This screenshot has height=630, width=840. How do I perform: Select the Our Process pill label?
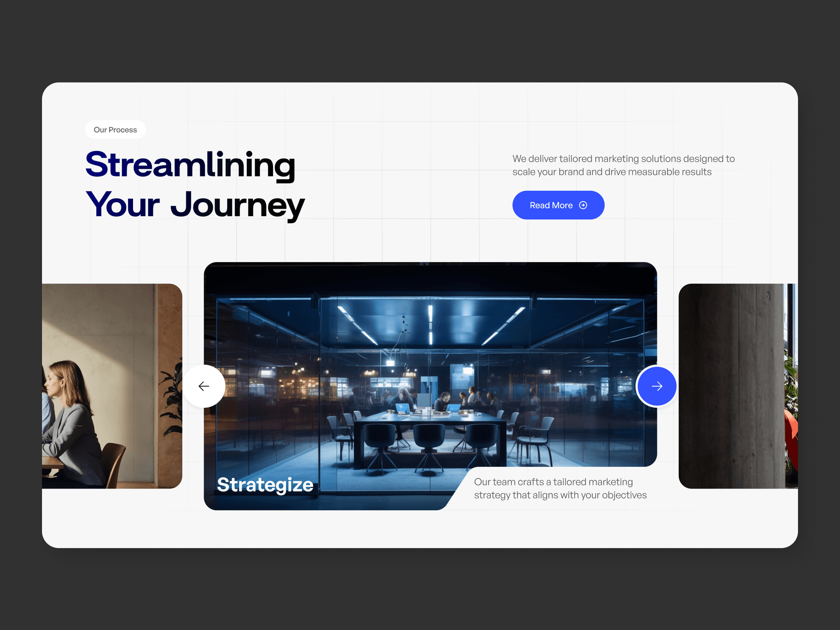pos(115,129)
